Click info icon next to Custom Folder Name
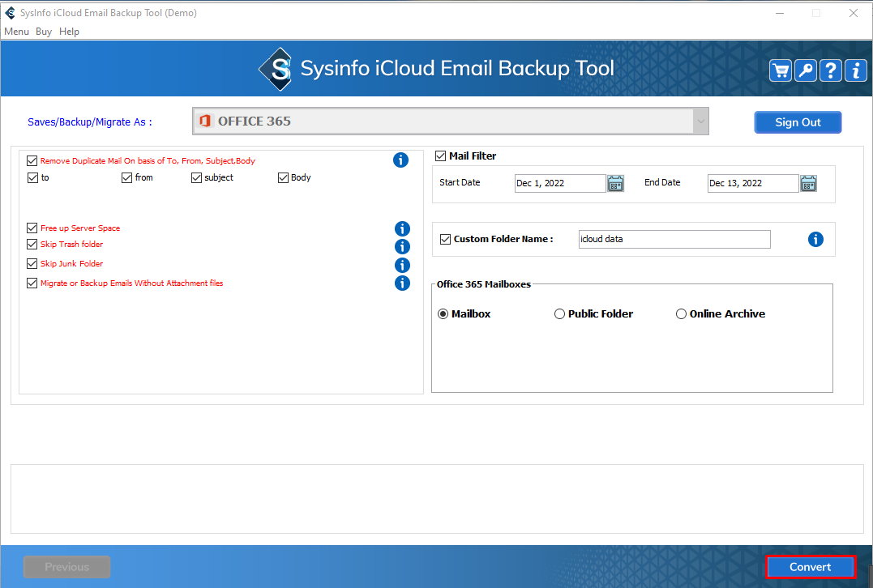The height and width of the screenshot is (588, 873). (x=815, y=240)
